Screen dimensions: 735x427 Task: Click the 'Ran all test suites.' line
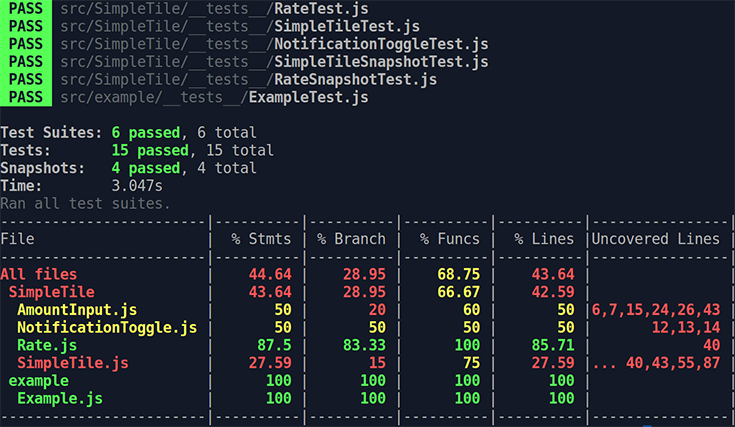pos(85,204)
